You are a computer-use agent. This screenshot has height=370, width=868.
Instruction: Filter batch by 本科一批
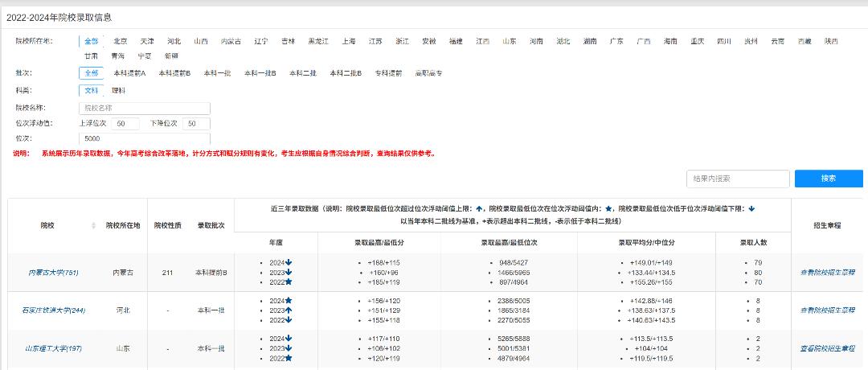pyautogui.click(x=215, y=73)
